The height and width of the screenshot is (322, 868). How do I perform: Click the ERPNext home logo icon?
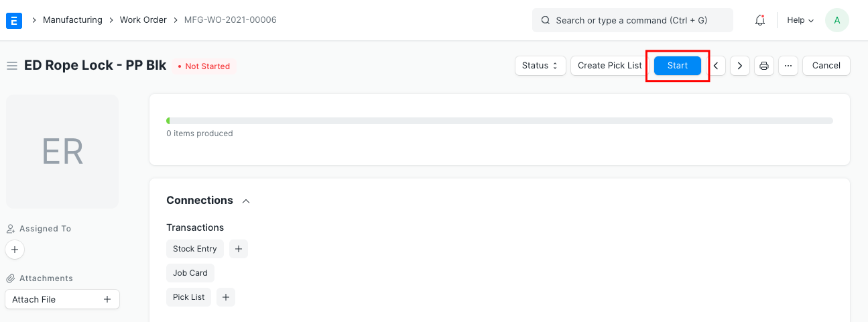(14, 20)
